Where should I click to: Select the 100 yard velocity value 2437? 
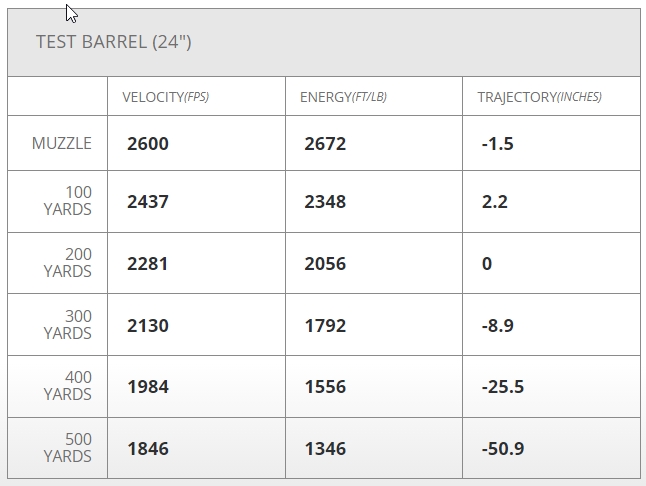pyautogui.click(x=148, y=202)
